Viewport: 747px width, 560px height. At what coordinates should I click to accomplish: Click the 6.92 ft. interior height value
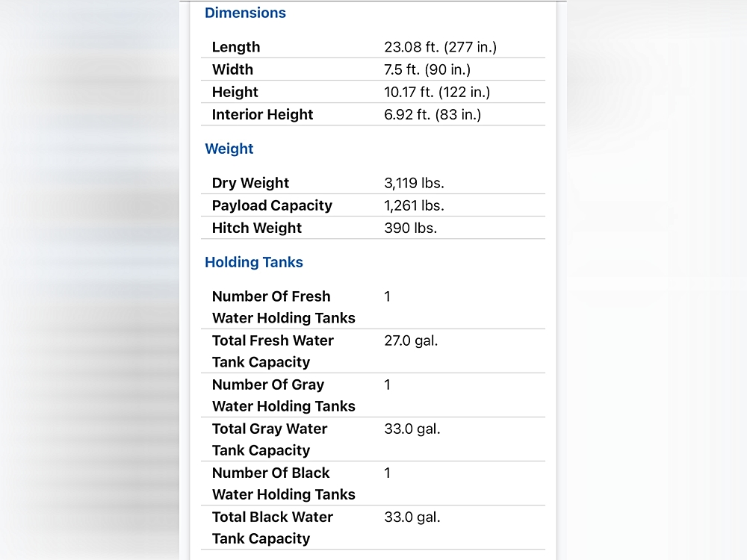pyautogui.click(x=433, y=114)
